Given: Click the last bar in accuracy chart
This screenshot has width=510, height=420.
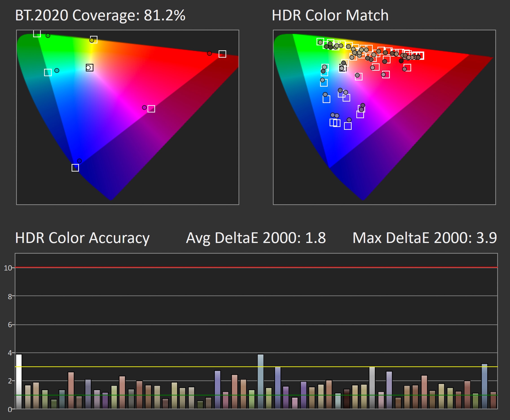Looking at the screenshot, I should pos(493,400).
